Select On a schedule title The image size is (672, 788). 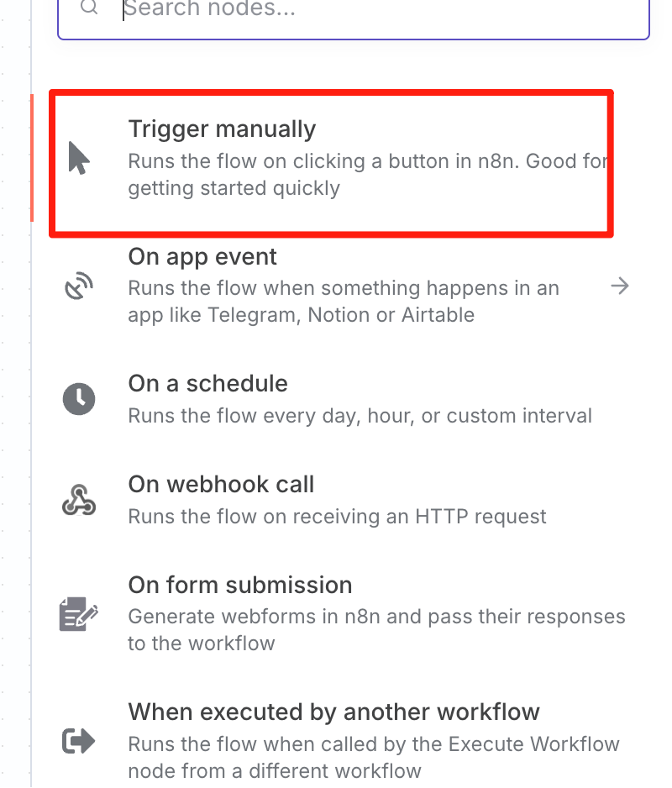click(x=207, y=383)
